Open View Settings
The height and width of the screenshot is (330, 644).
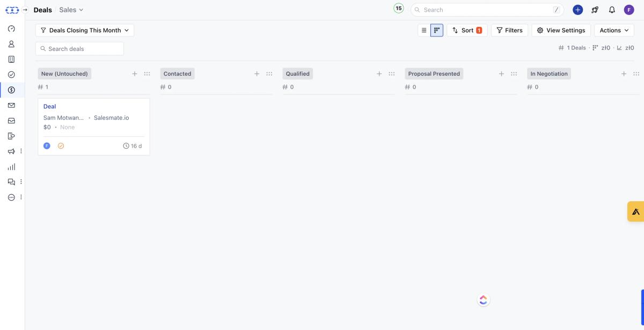coord(561,31)
